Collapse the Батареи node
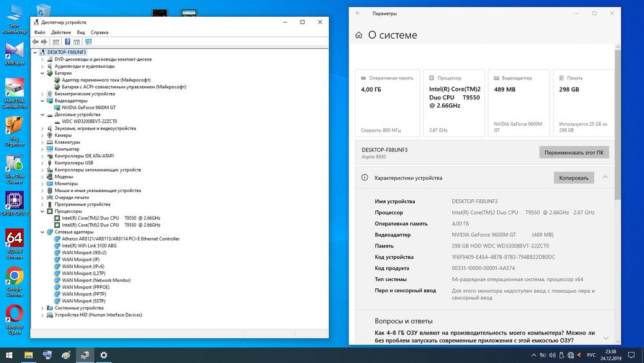The width and height of the screenshot is (644, 363). [x=43, y=73]
